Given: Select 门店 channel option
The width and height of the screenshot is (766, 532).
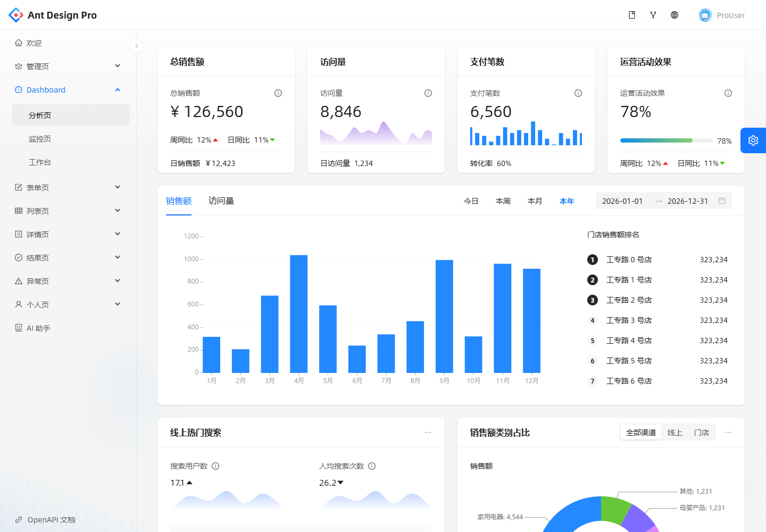Looking at the screenshot, I should [702, 433].
